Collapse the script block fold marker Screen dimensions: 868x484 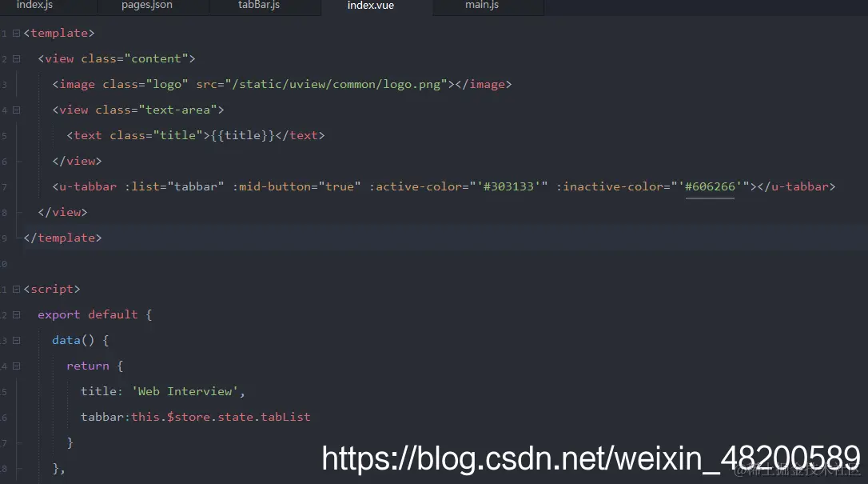click(x=17, y=289)
